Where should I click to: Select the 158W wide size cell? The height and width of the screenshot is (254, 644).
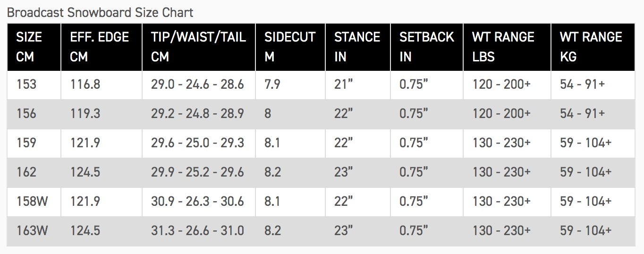pos(32,202)
